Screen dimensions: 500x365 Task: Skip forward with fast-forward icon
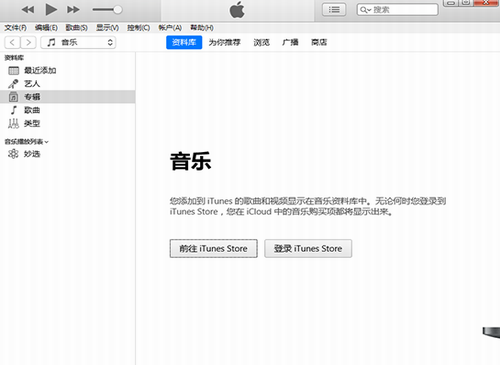73,10
